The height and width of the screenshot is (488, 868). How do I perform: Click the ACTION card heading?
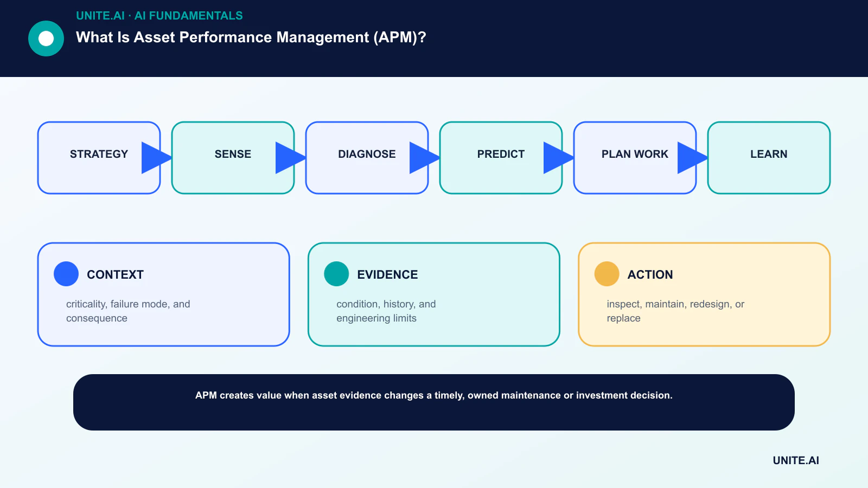coord(650,275)
